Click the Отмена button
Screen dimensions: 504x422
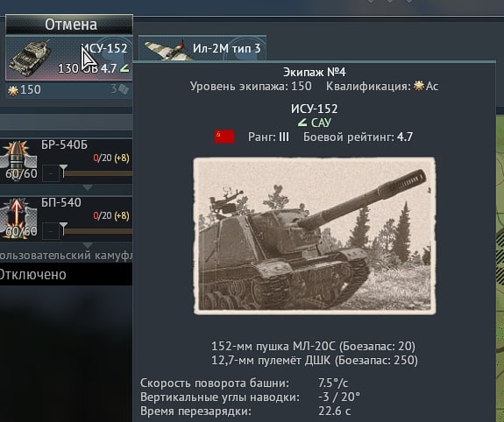click(x=69, y=25)
